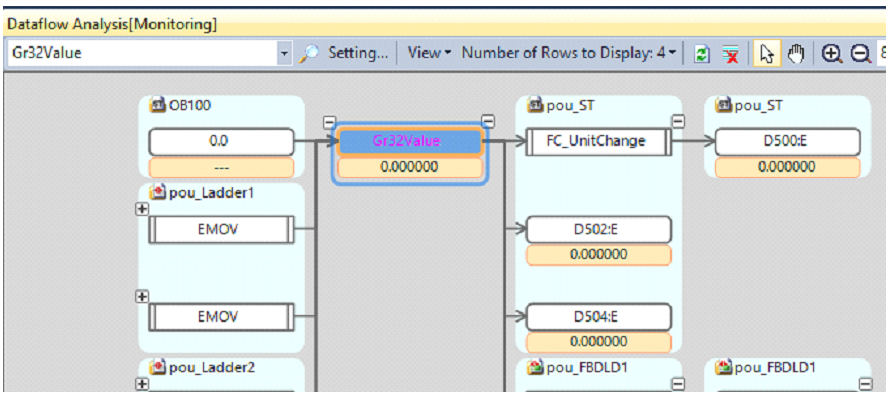Click the pou_Ladder1 program icon
Viewport: 894px width, 399px height.
pos(157,193)
